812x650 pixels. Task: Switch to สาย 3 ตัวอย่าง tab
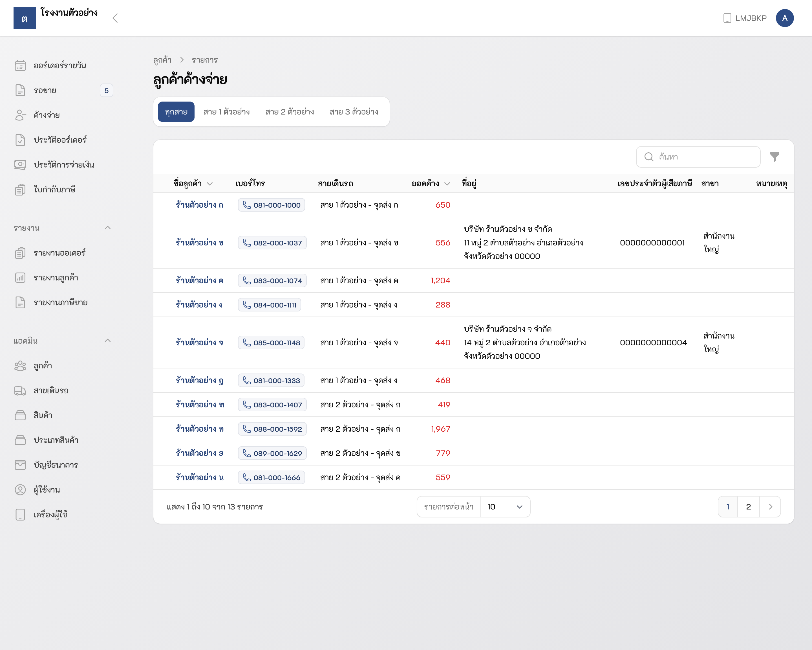click(354, 111)
